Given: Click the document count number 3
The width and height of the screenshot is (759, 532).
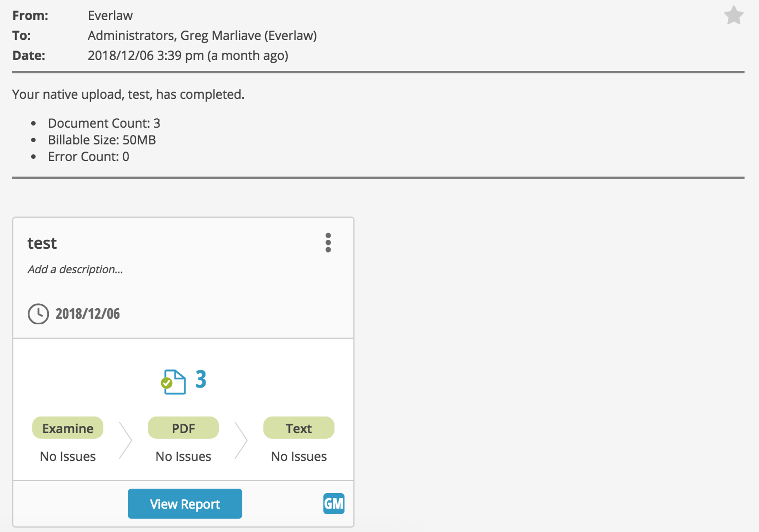Looking at the screenshot, I should (201, 380).
